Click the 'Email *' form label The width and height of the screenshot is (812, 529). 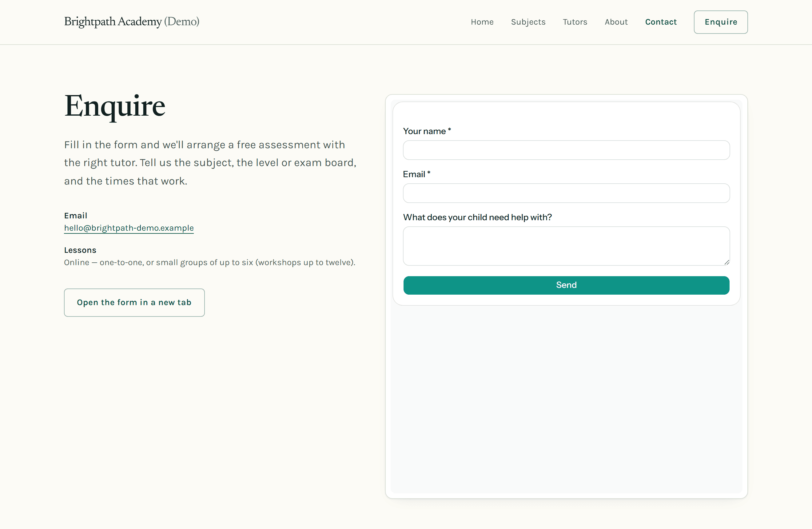pos(416,174)
